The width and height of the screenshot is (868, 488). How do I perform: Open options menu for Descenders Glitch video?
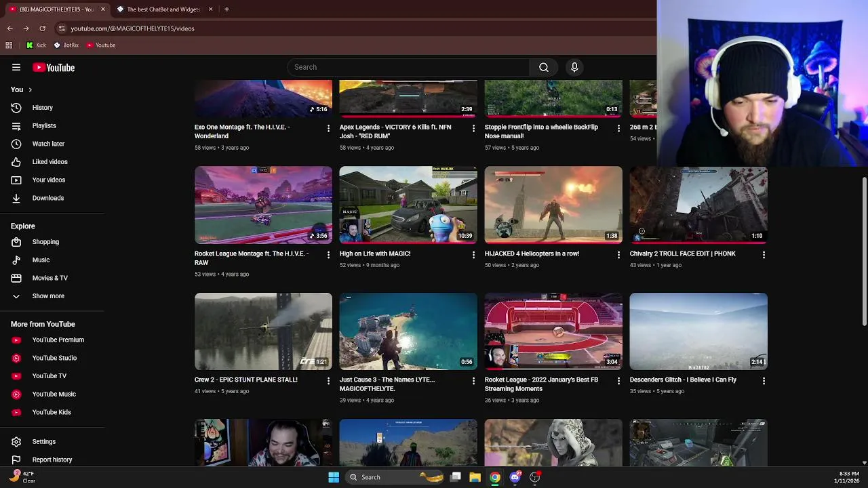pos(764,381)
